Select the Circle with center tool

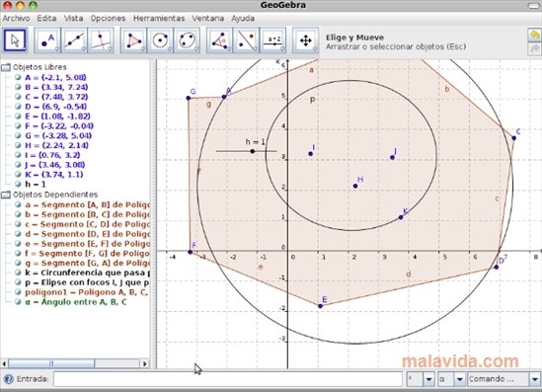tap(160, 40)
